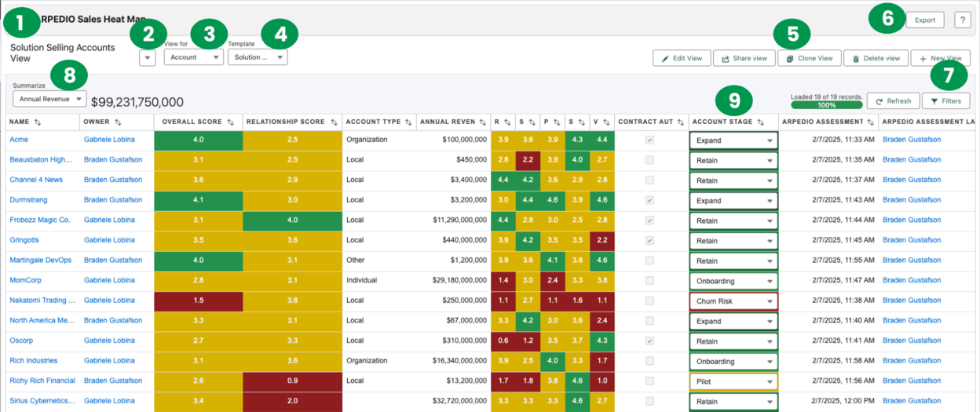Click Acme's green 4.0 overall score cell
The height and width of the screenshot is (412, 980).
pos(199,140)
